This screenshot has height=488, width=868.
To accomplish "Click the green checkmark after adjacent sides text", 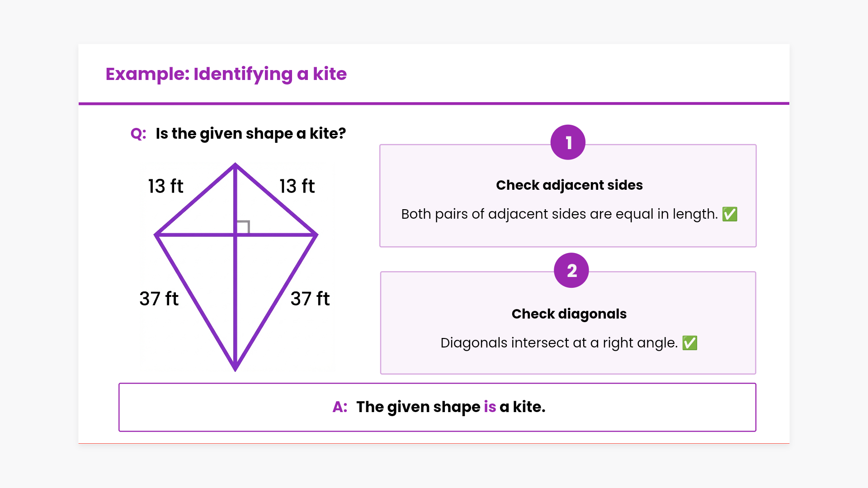I will pyautogui.click(x=730, y=214).
